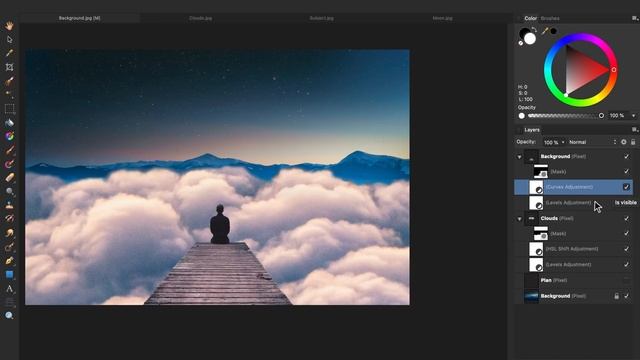Open Color panel options menu
The height and width of the screenshot is (360, 640).
click(x=634, y=18)
